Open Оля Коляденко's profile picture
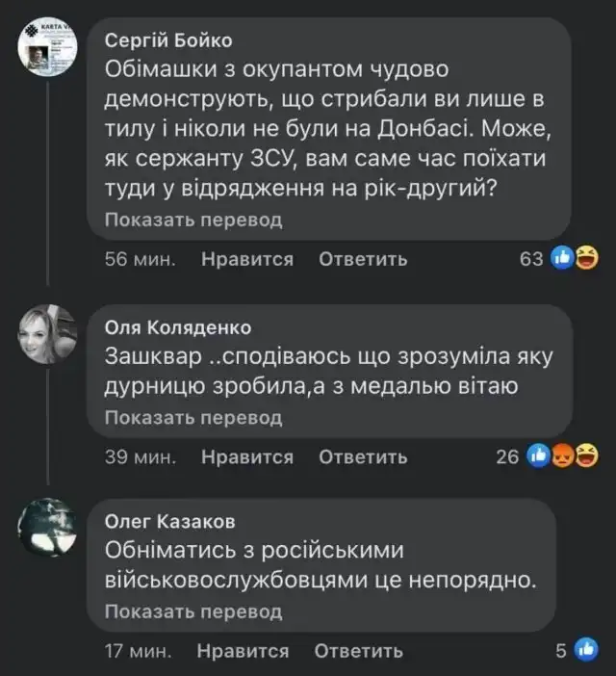 (47, 335)
